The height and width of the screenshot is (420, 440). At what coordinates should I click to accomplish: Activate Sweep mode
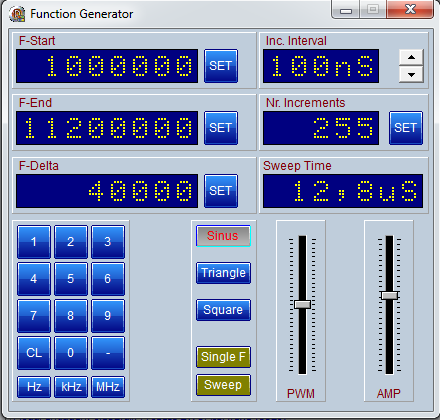223,385
